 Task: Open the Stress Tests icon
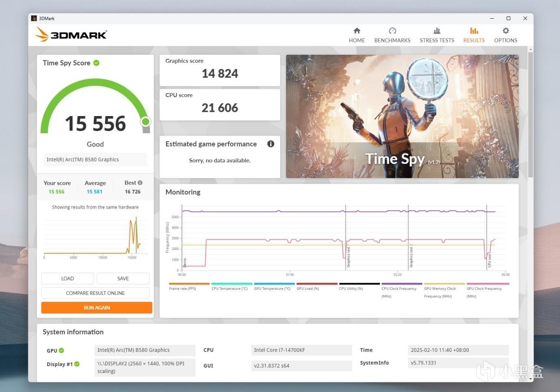point(437,31)
